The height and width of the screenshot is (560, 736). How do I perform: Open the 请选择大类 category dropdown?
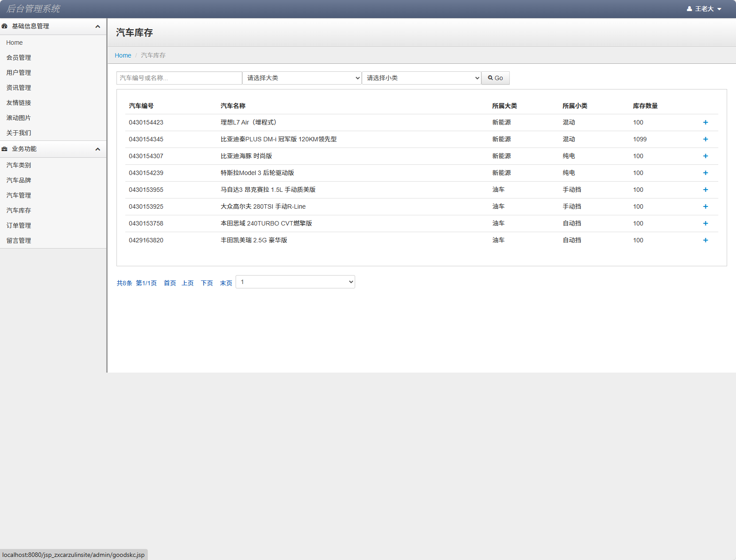(x=302, y=78)
